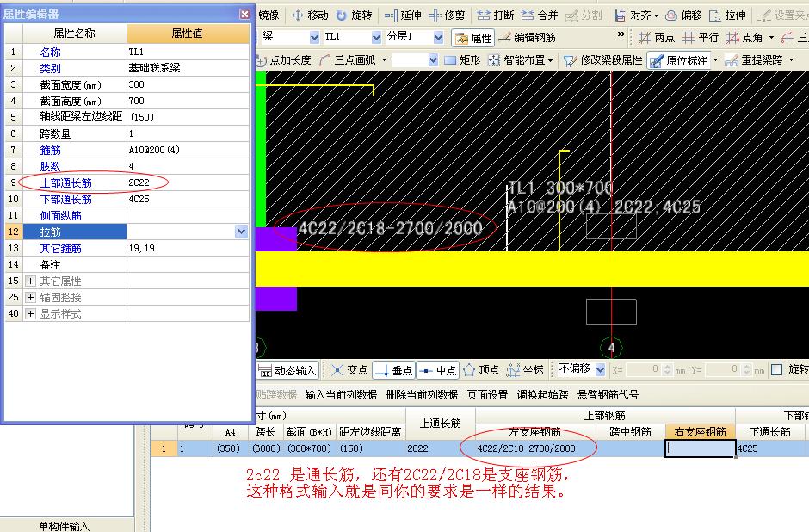809x532 pixels.
Task: Click the 下通长筋 cell 4C25
Action: [x=769, y=448]
